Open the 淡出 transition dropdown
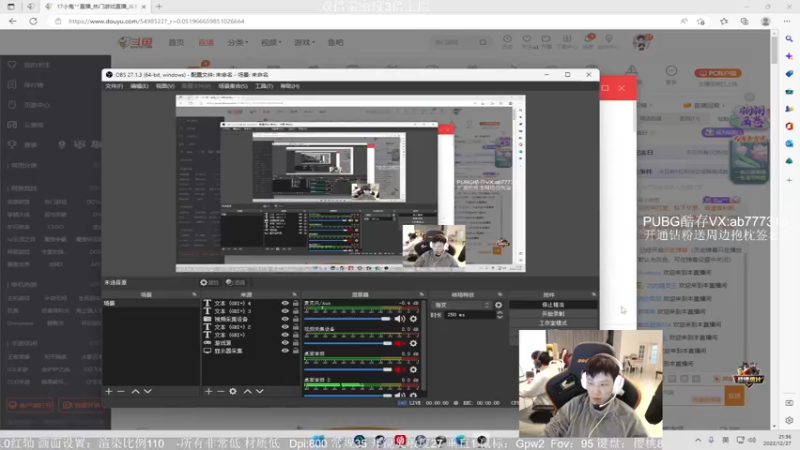Viewport: 800px width, 450px height. point(462,305)
